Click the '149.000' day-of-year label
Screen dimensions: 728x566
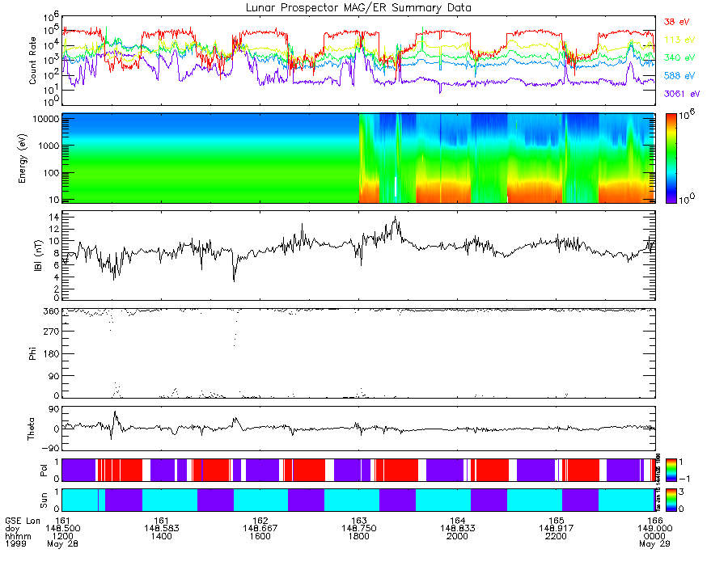pyautogui.click(x=654, y=529)
